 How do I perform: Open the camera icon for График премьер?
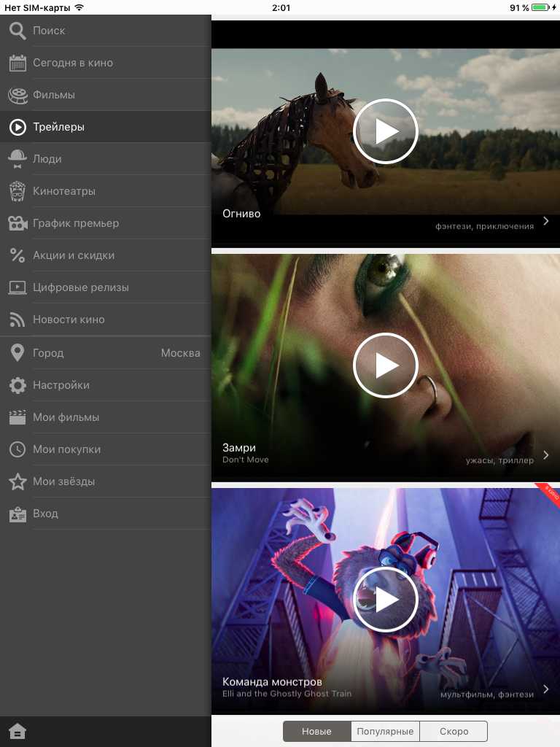[17, 223]
